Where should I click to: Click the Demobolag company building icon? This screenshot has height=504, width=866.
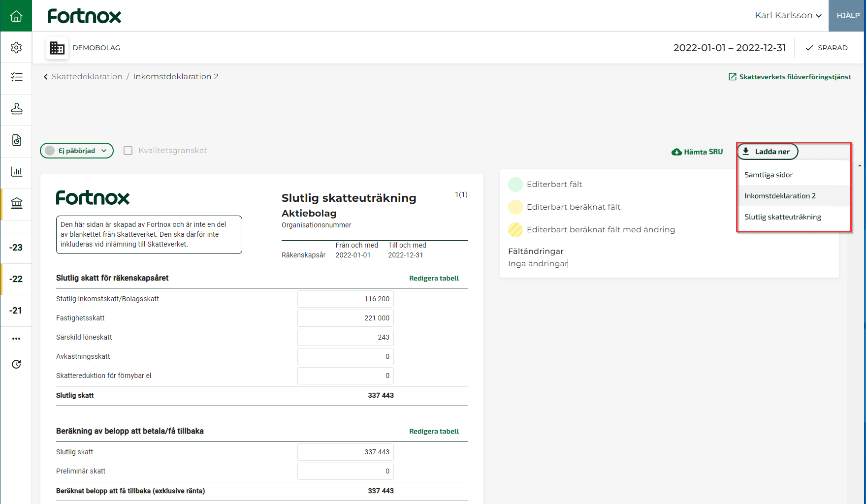(57, 48)
